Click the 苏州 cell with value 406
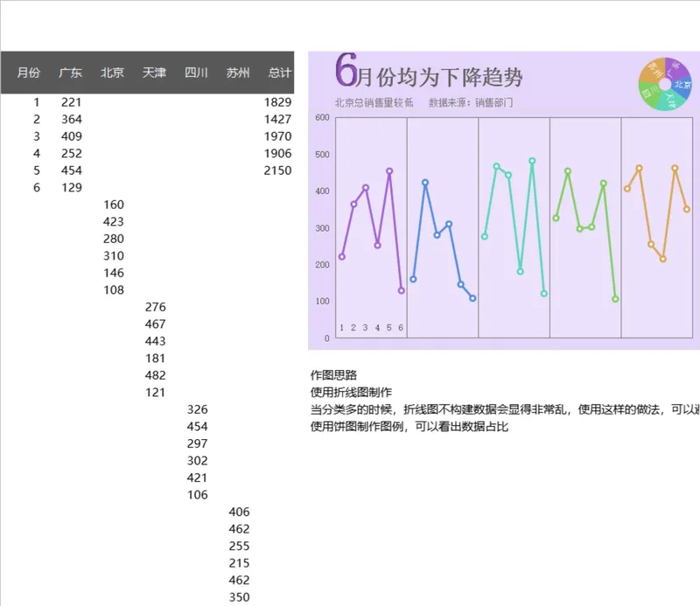The width and height of the screenshot is (700, 606). [x=239, y=512]
